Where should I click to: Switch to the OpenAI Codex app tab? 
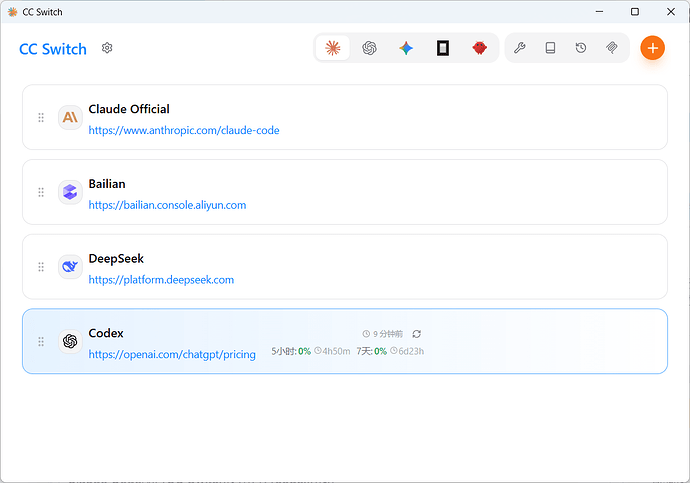pos(370,48)
